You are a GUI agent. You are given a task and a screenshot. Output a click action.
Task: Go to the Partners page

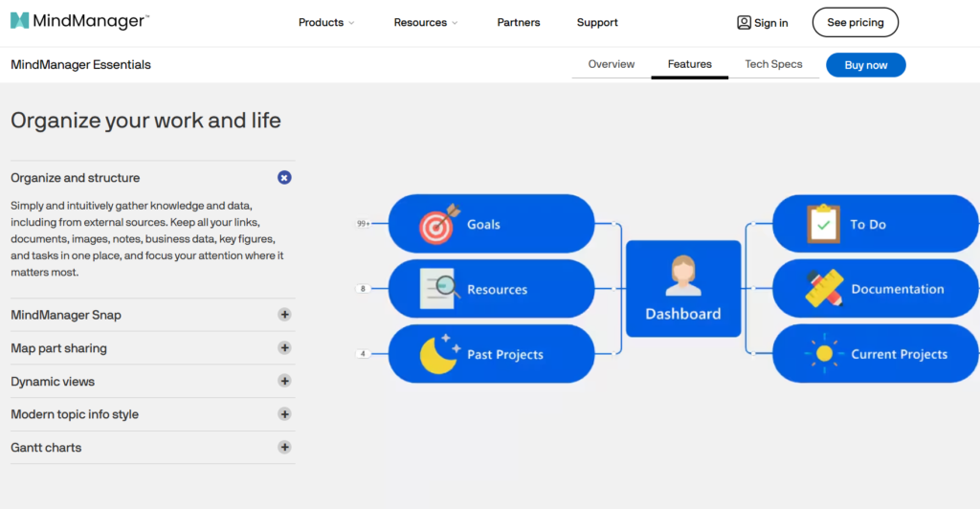tap(518, 22)
